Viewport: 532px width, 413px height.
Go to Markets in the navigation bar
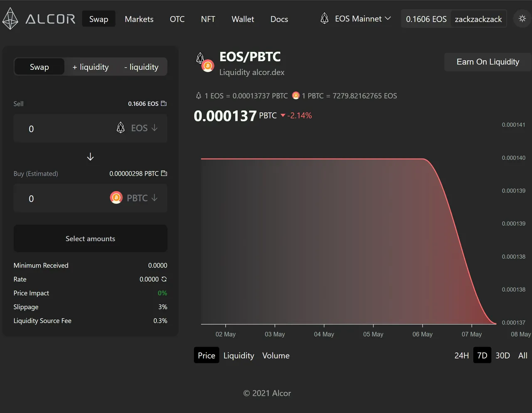coord(139,19)
